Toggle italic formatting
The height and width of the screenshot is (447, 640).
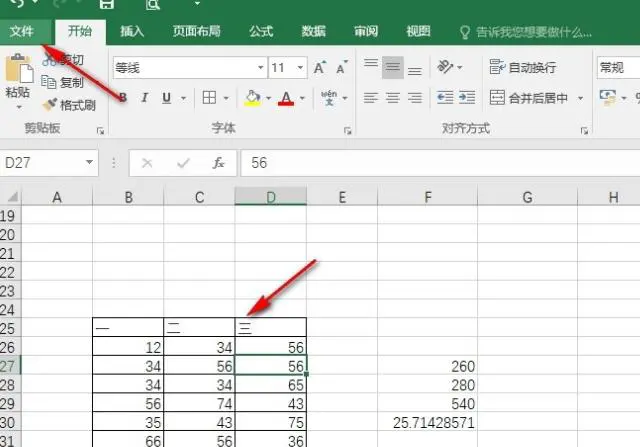(144, 98)
